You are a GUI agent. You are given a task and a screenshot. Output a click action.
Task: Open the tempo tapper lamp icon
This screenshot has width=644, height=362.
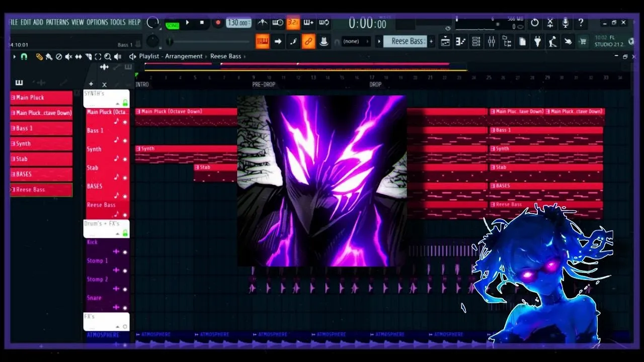tap(553, 42)
